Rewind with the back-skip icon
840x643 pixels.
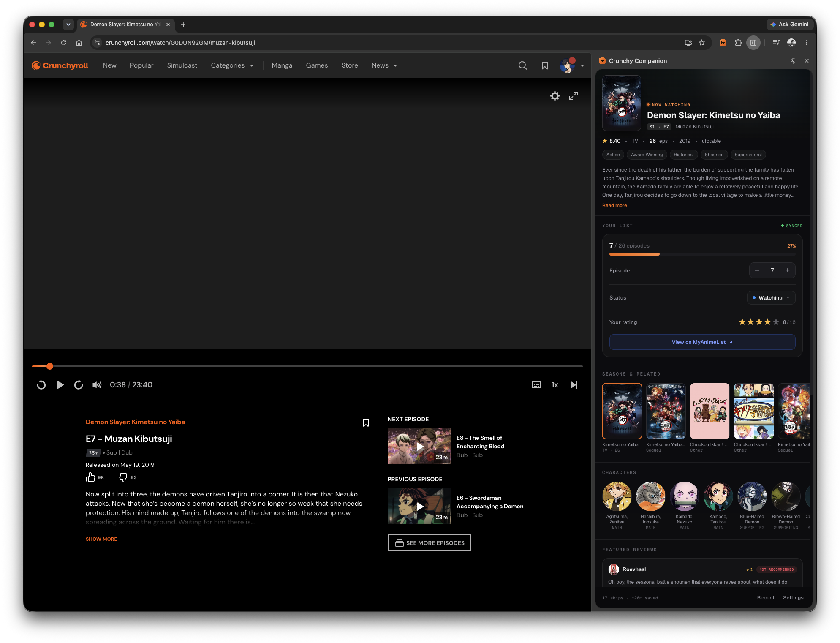click(41, 385)
